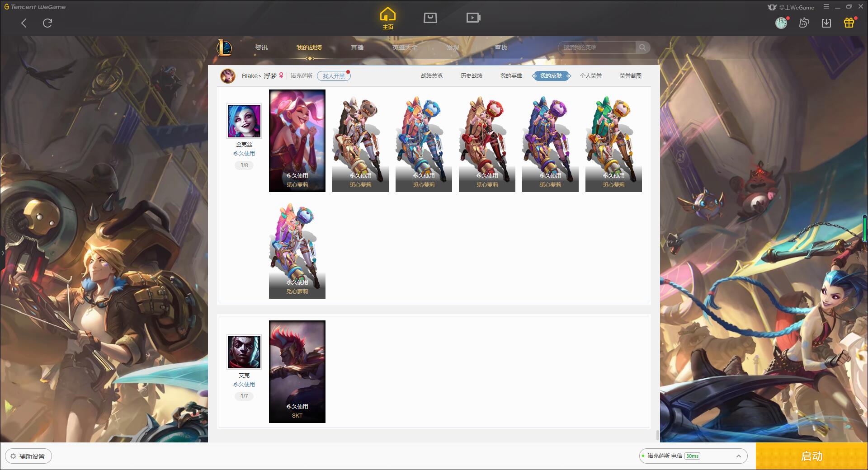Screen dimensions: 868x470
Task: Select the 我的皮肤 sub-tab
Action: [551, 76]
